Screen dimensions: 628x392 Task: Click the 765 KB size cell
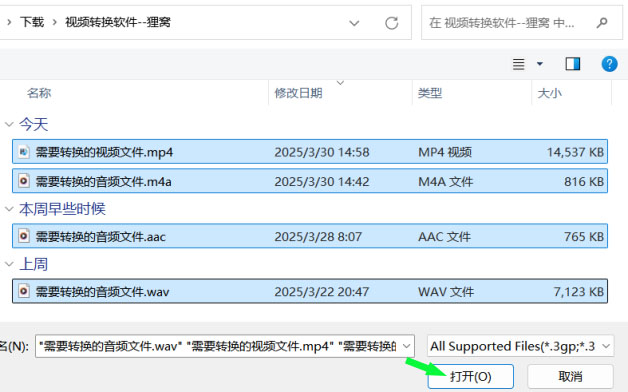coord(584,236)
